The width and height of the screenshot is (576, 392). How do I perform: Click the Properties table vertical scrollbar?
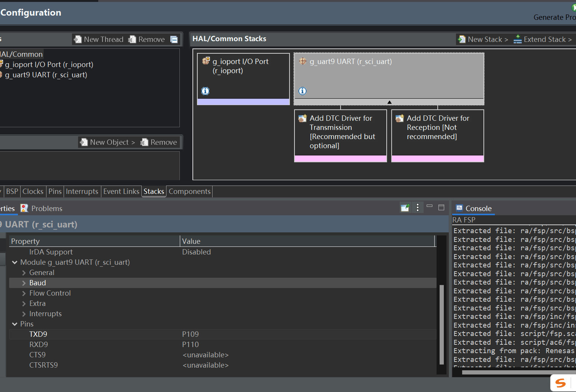[x=442, y=325]
